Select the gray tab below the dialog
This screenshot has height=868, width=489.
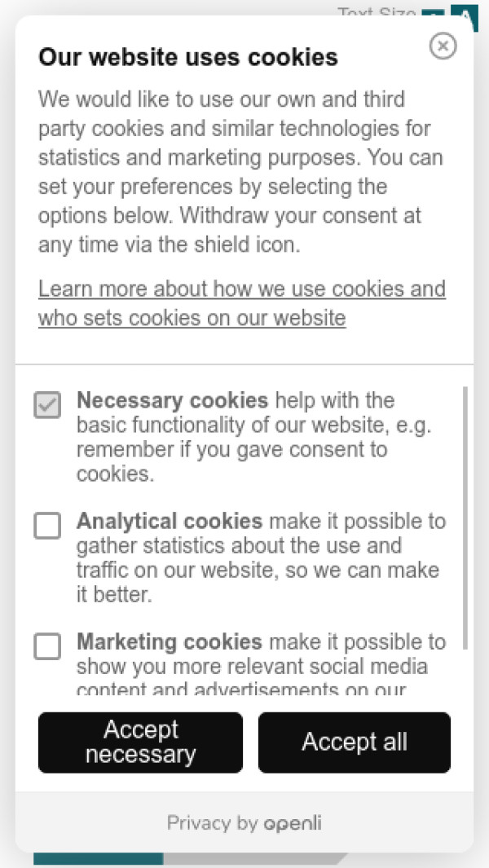click(x=253, y=859)
